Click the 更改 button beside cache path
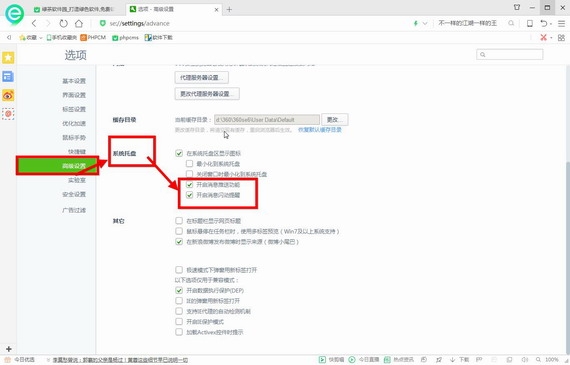This screenshot has width=570, height=365. pos(335,120)
